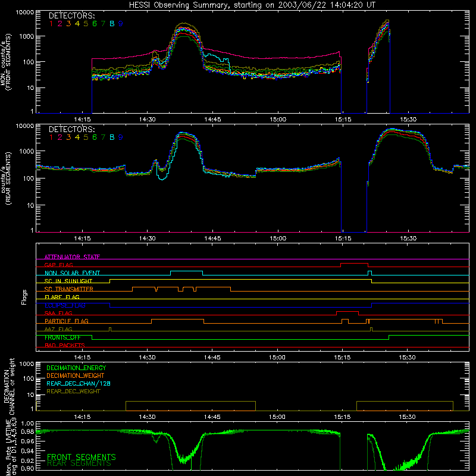The width and height of the screenshot is (476, 476).
Task: Click cyan detector 8 in front segments legend
Action: pos(112,24)
